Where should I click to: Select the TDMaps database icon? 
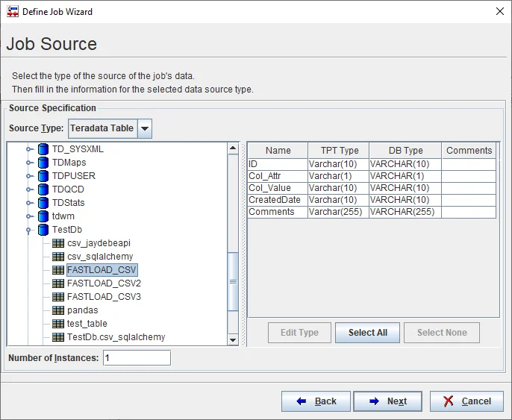43,163
